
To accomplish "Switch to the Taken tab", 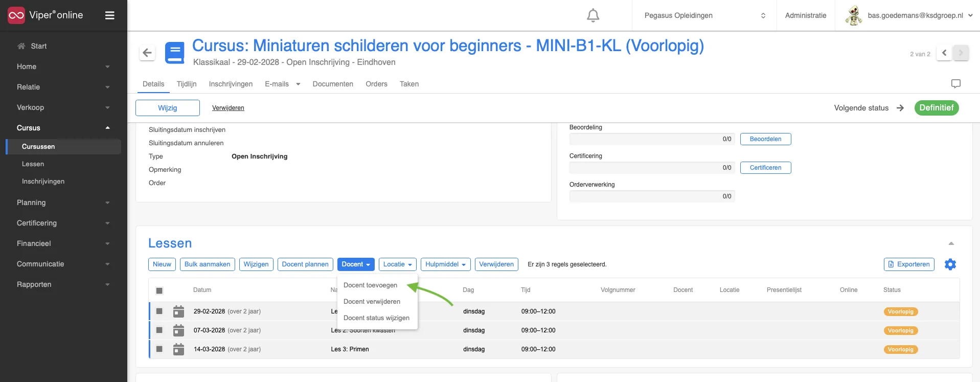I will pos(409,84).
